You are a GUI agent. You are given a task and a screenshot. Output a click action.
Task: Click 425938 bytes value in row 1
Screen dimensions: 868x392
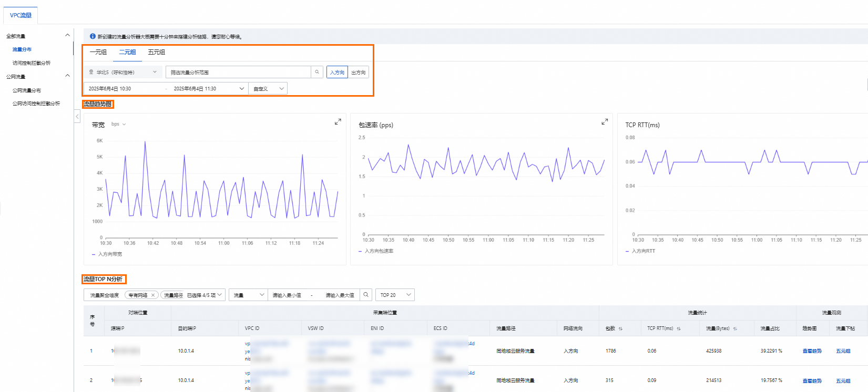pos(713,351)
